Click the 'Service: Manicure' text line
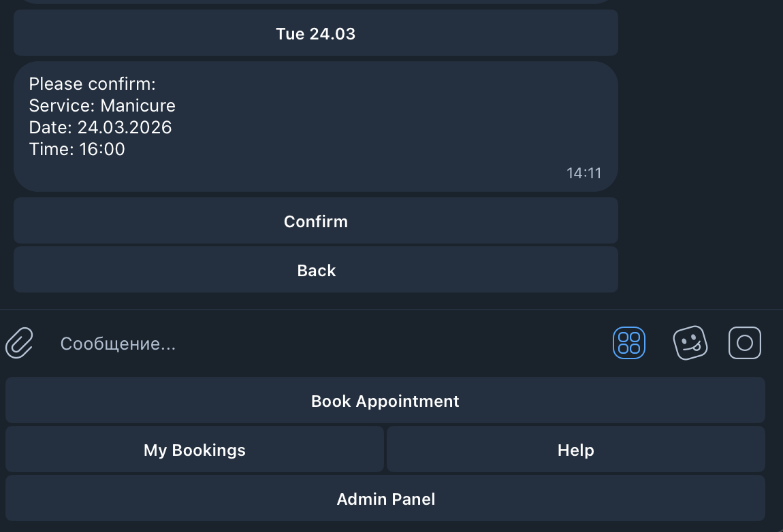This screenshot has height=532, width=783. click(102, 106)
